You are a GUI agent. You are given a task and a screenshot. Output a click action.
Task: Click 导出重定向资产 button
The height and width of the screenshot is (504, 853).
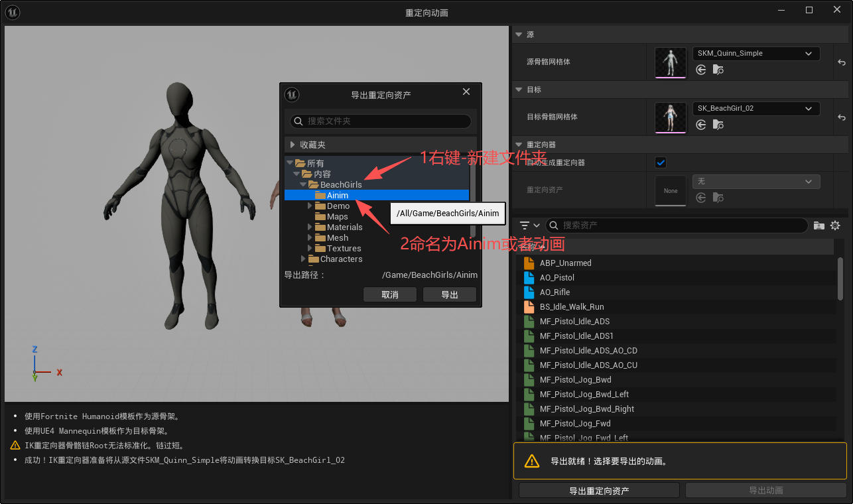pyautogui.click(x=599, y=491)
